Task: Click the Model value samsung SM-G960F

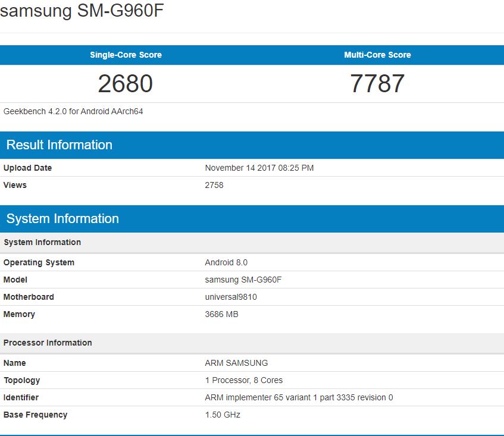Action: [243, 280]
